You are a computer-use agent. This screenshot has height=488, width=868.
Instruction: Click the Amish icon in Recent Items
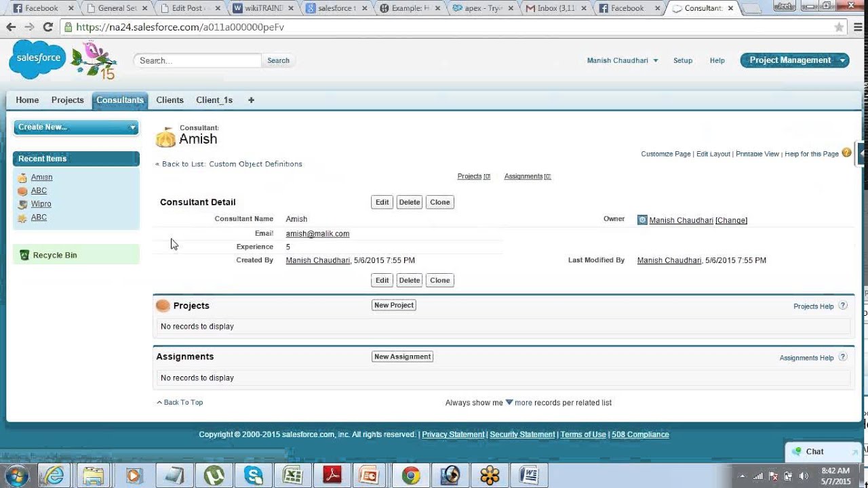tap(22, 178)
